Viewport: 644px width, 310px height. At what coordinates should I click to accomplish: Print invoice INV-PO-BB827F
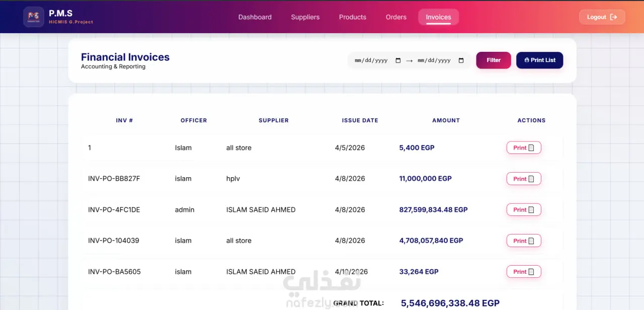[524, 179]
